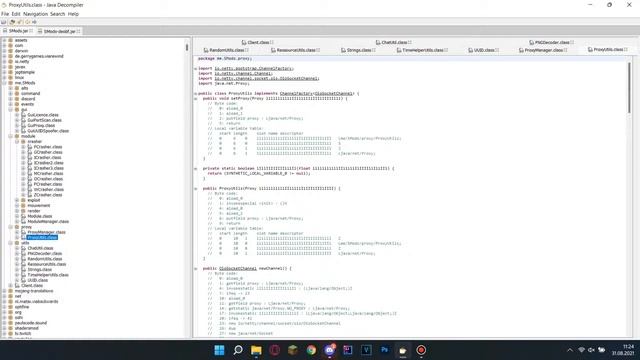Expand the exploit package
This screenshot has height=360, width=640.
pos(17,200)
